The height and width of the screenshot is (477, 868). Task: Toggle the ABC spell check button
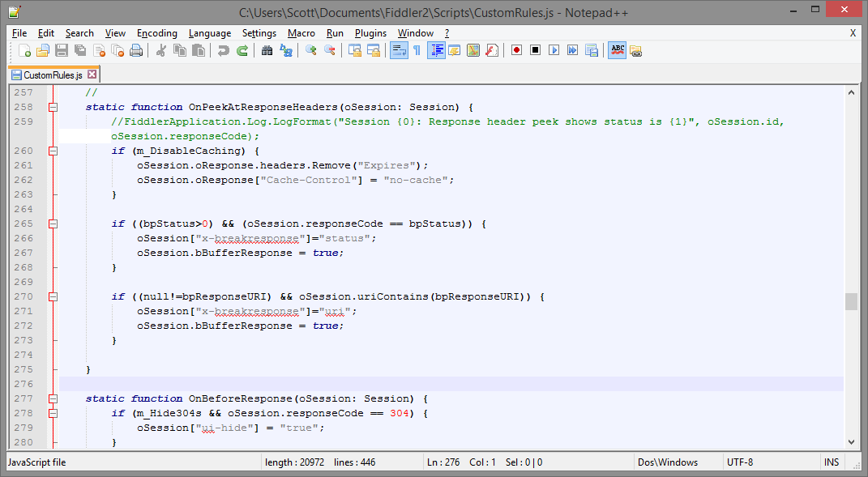coord(618,51)
